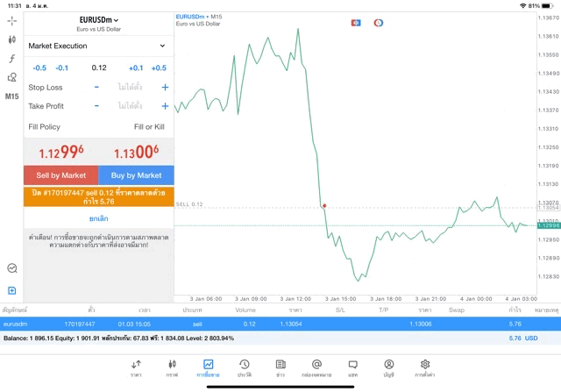Viewport: 561px width, 392px height.
Task: Open the History tab icon
Action: tap(244, 367)
